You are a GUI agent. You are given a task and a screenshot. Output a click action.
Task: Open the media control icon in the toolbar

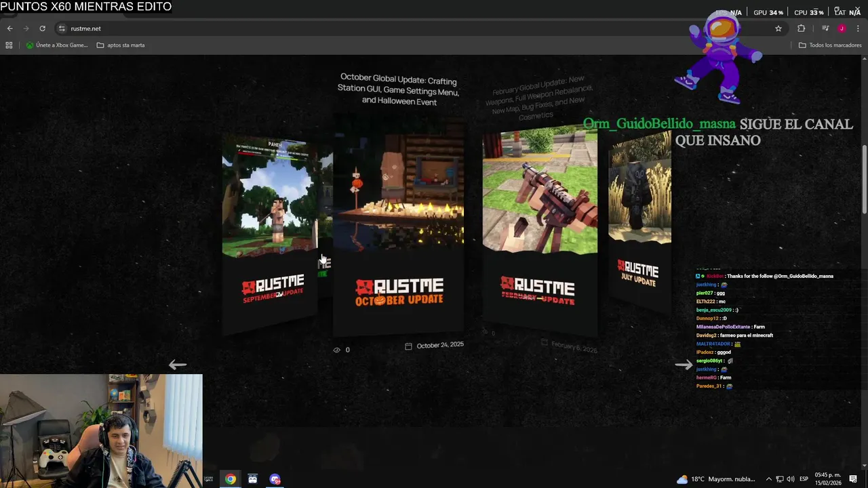click(x=825, y=28)
